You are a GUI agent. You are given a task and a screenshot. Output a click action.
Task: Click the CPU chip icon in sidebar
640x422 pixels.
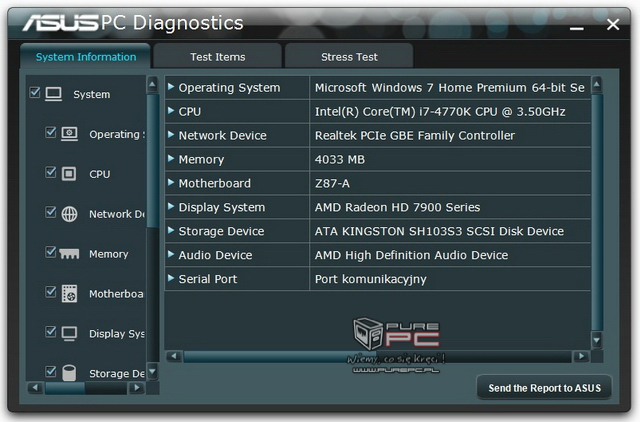tap(69, 173)
